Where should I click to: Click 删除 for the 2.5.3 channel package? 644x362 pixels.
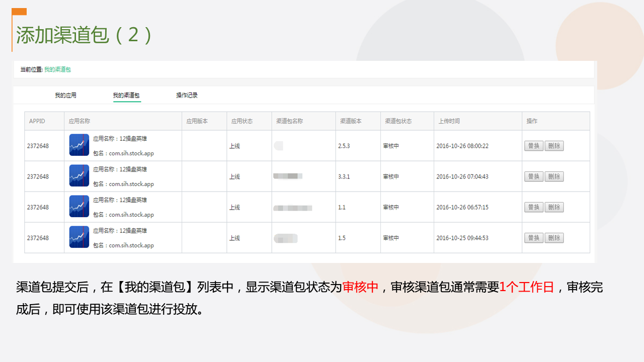[554, 146]
